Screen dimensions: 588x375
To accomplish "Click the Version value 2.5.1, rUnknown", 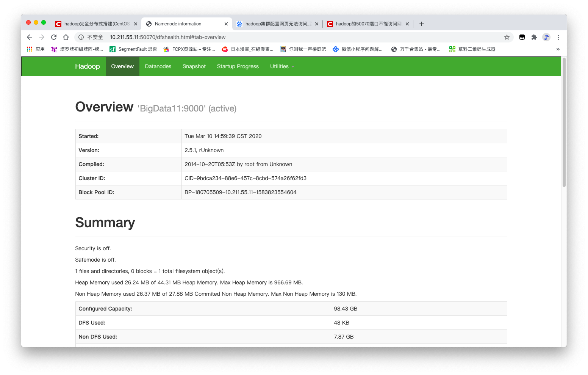I will pos(204,150).
